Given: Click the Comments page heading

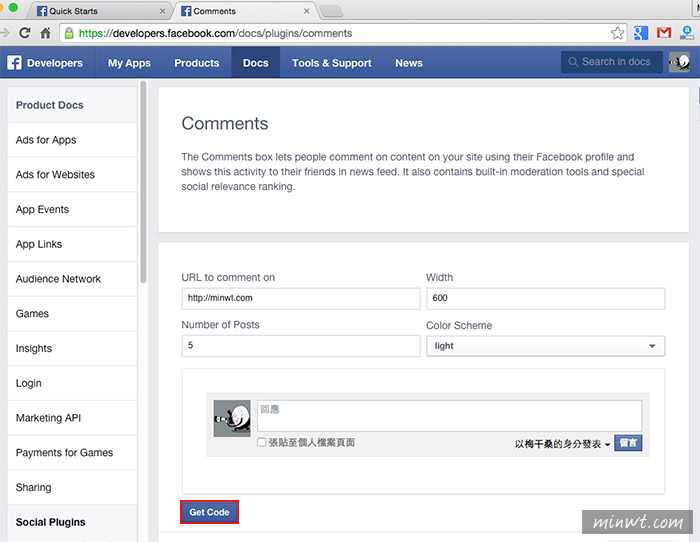Looking at the screenshot, I should [225, 124].
